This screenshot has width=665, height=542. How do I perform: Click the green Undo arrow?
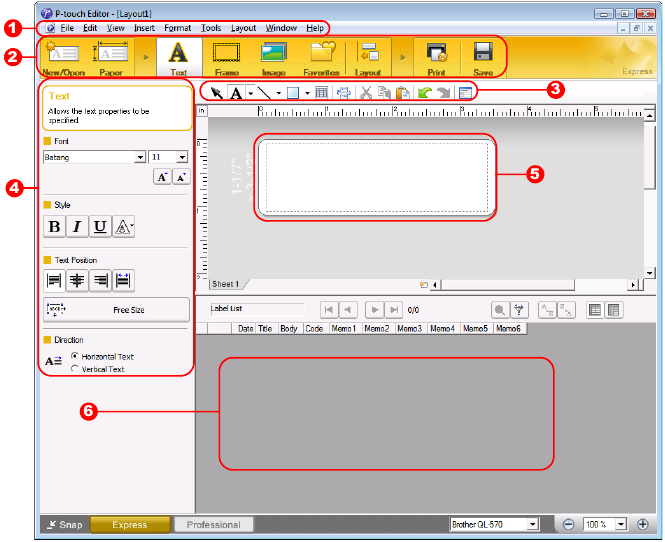point(425,92)
